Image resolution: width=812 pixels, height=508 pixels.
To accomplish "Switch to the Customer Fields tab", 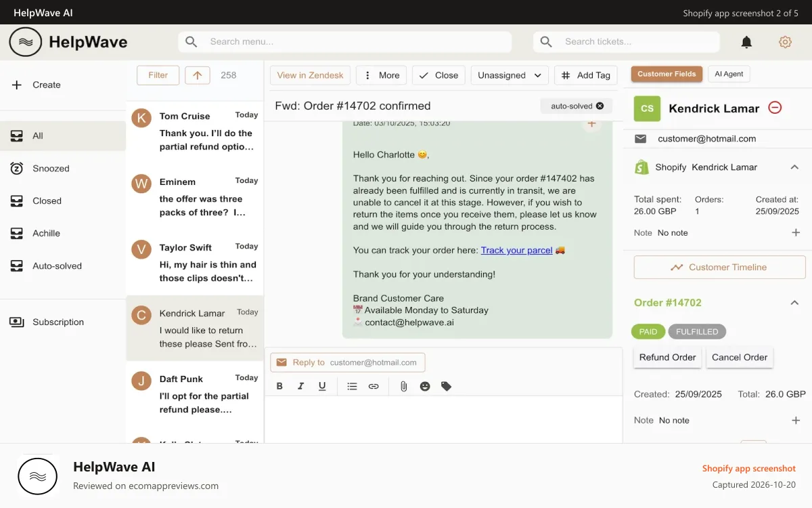I will [x=667, y=74].
